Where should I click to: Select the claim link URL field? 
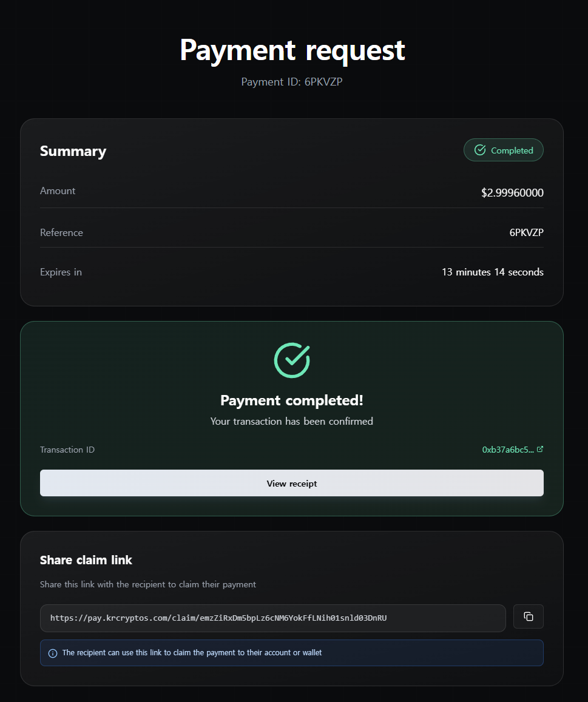tap(272, 618)
